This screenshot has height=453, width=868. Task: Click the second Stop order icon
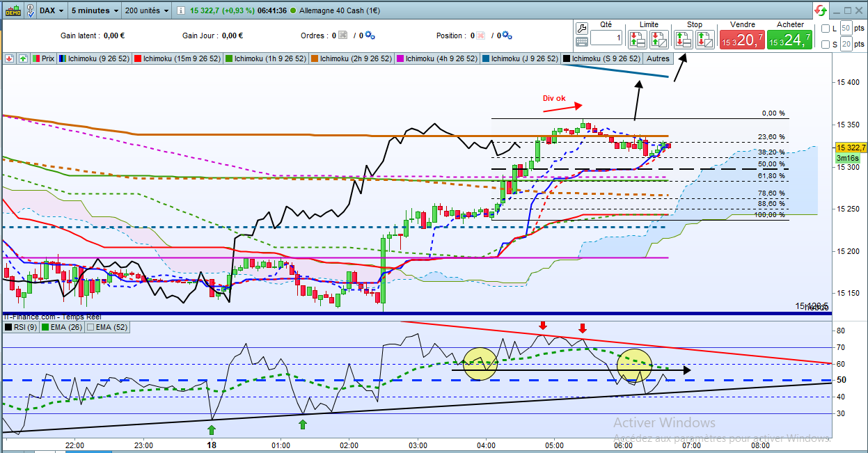[x=704, y=39]
